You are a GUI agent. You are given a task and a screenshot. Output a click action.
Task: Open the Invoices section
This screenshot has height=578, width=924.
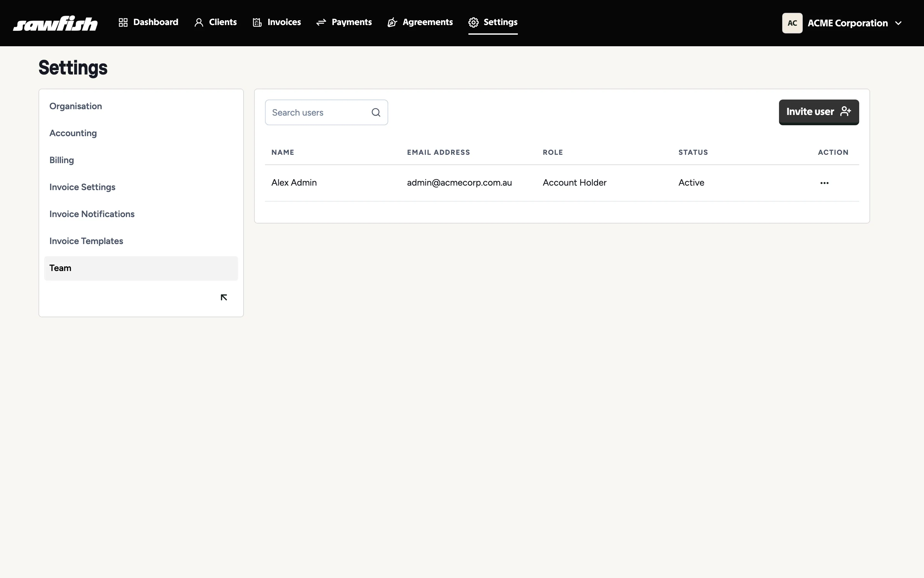(277, 22)
